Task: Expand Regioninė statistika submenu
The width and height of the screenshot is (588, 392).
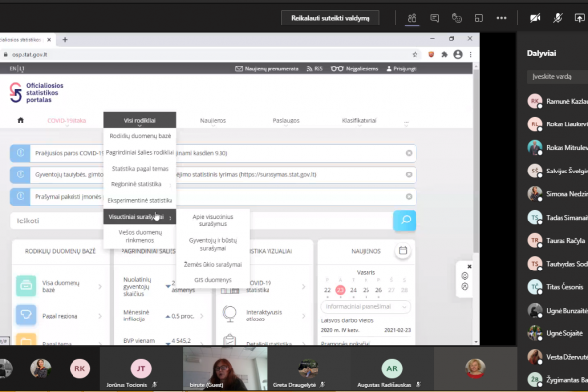Action: click(140, 184)
